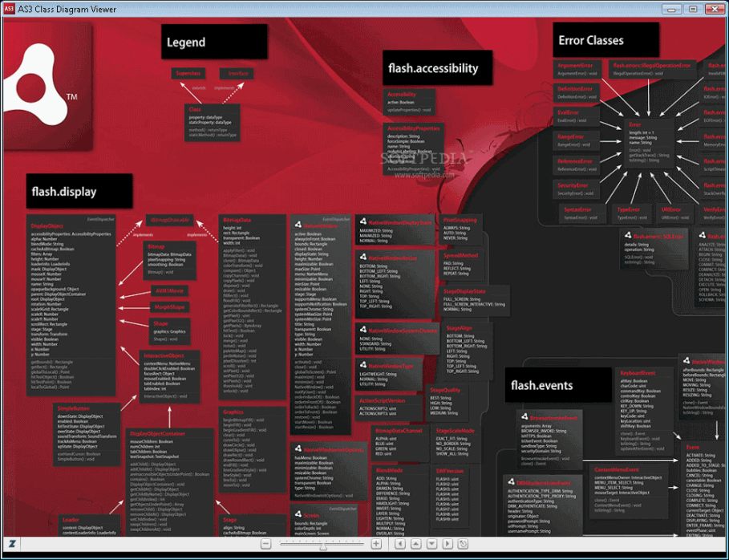This screenshot has height=560, width=729.
Task: Click the StageScaleMode class title
Action: click(x=456, y=431)
